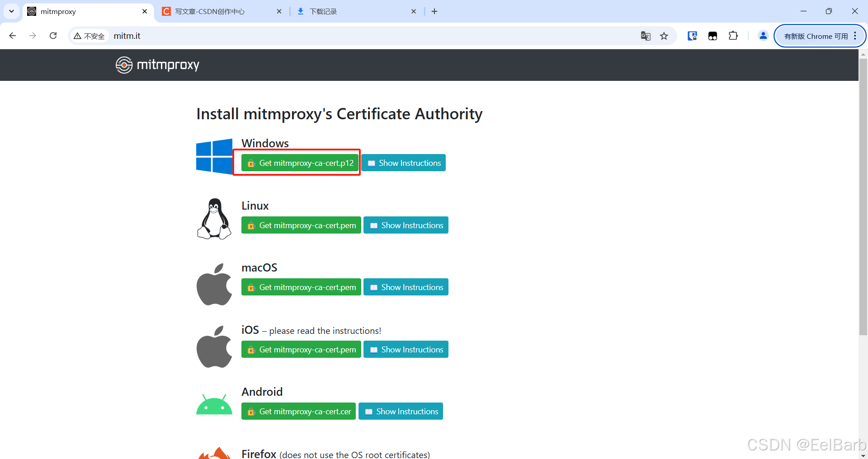
Task: Open the Google Translate page icon
Action: pyautogui.click(x=646, y=36)
